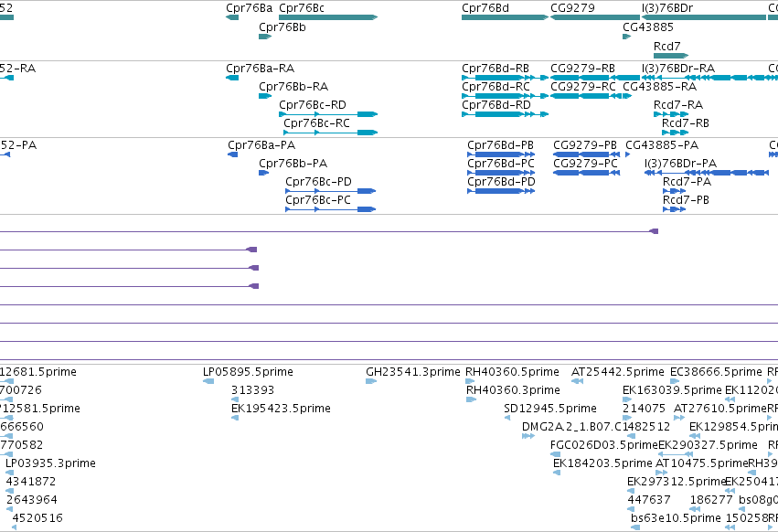Select EST EK195423.5prime
Image resolution: width=778 pixels, height=532 pixels.
281,409
